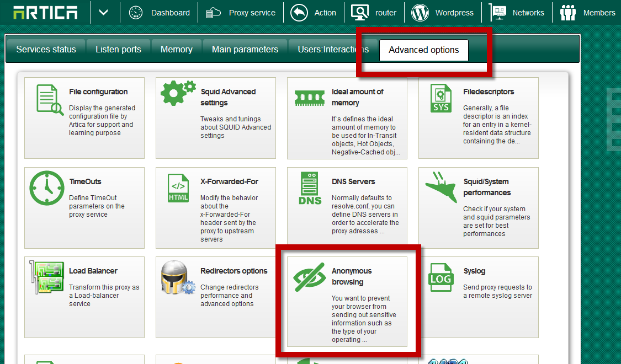
Task: Click the TimeOuts clock icon
Action: click(x=47, y=188)
